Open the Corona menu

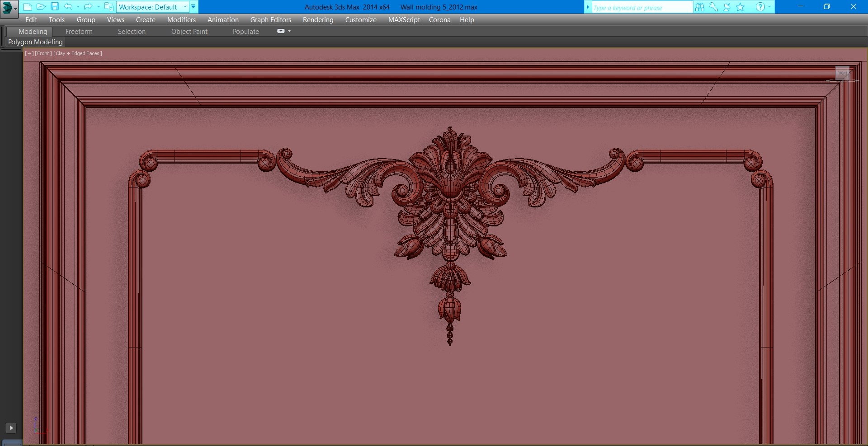(440, 20)
